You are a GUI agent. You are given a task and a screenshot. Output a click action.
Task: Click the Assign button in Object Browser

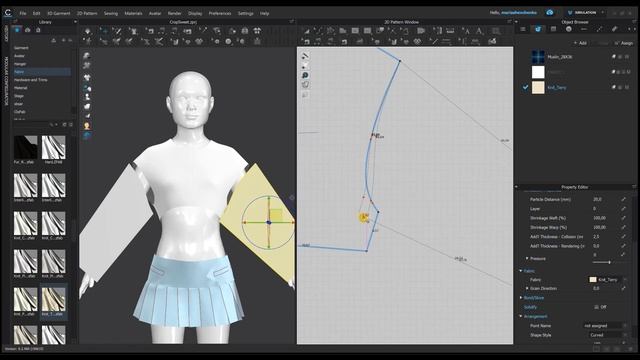click(624, 43)
